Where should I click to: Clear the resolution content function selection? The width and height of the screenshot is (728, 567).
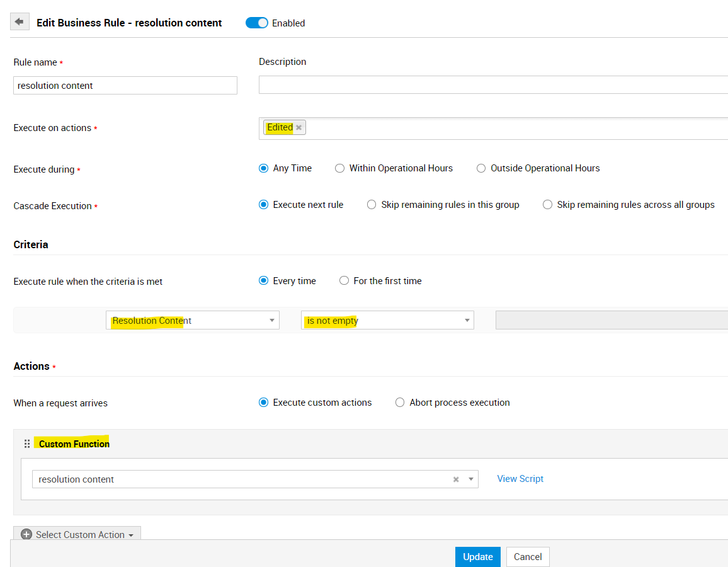pyautogui.click(x=456, y=479)
